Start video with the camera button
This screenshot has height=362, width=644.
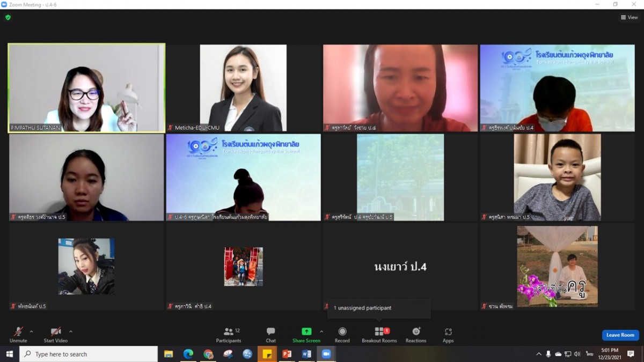click(55, 332)
